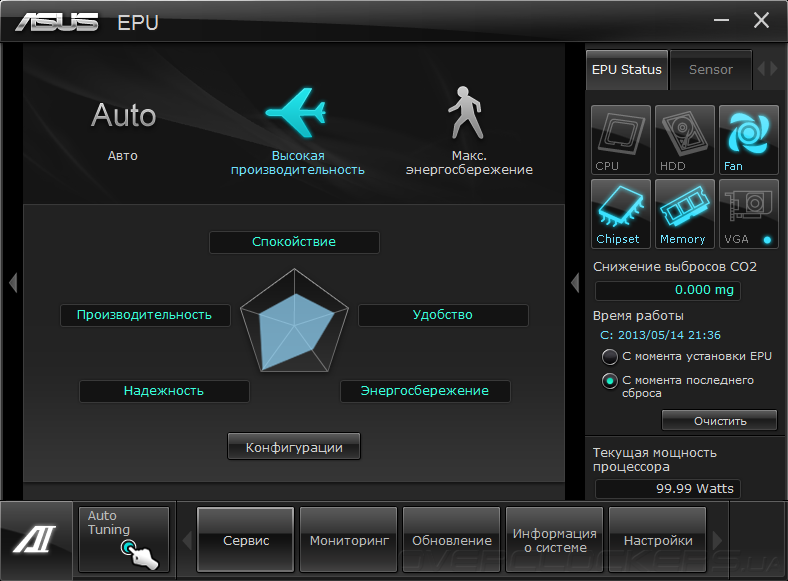Screen dimensions: 788x581
Task: Select 'С момента установки EPU' radio option
Action: [x=610, y=357]
